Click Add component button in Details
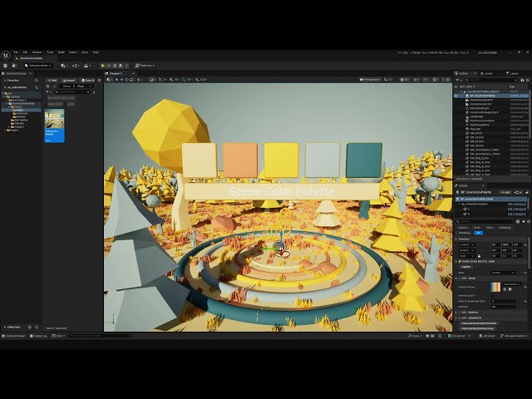The width and height of the screenshot is (532, 399). point(505,192)
